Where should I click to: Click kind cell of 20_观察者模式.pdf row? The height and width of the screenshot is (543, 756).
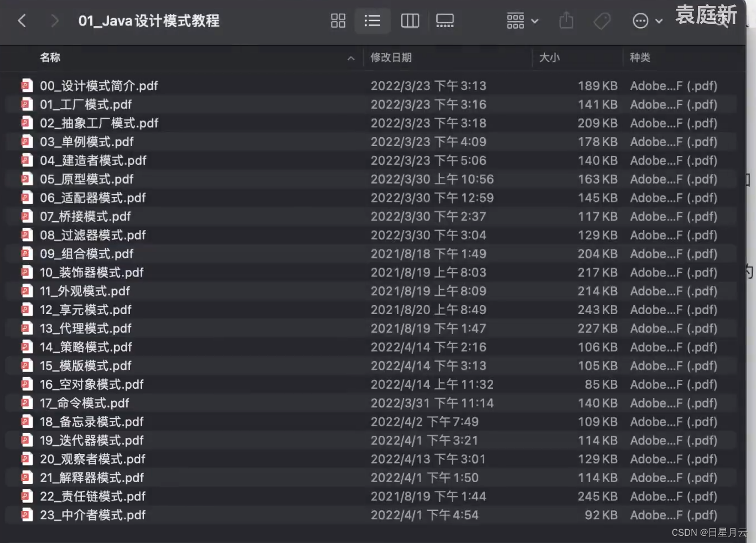[674, 459]
